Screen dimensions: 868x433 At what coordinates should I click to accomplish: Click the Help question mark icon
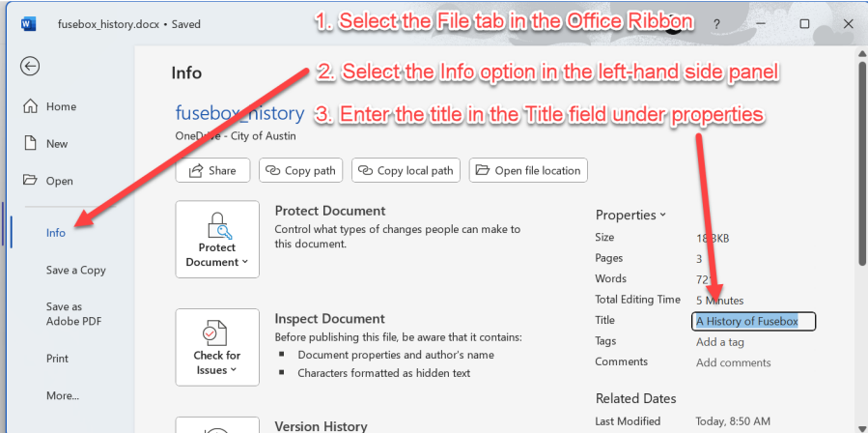716,24
